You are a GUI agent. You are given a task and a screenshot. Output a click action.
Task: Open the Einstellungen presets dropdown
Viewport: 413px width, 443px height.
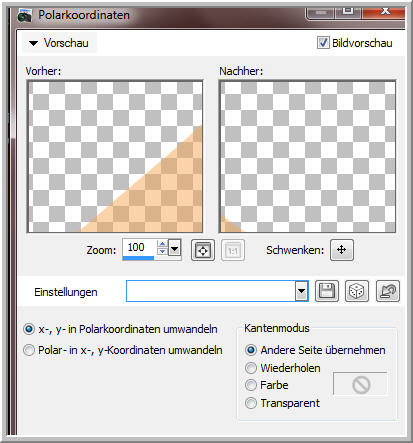(x=301, y=291)
